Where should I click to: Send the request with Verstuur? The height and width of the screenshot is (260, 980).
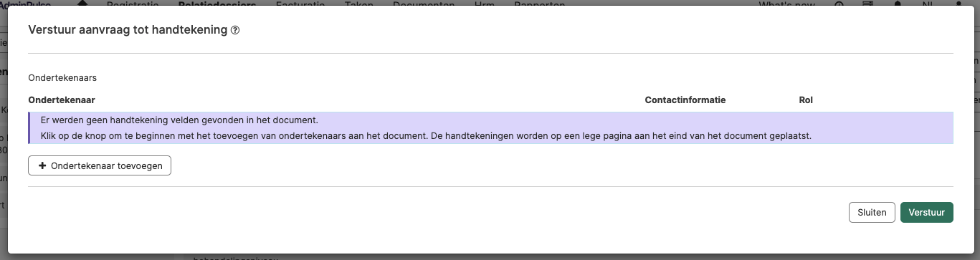927,212
